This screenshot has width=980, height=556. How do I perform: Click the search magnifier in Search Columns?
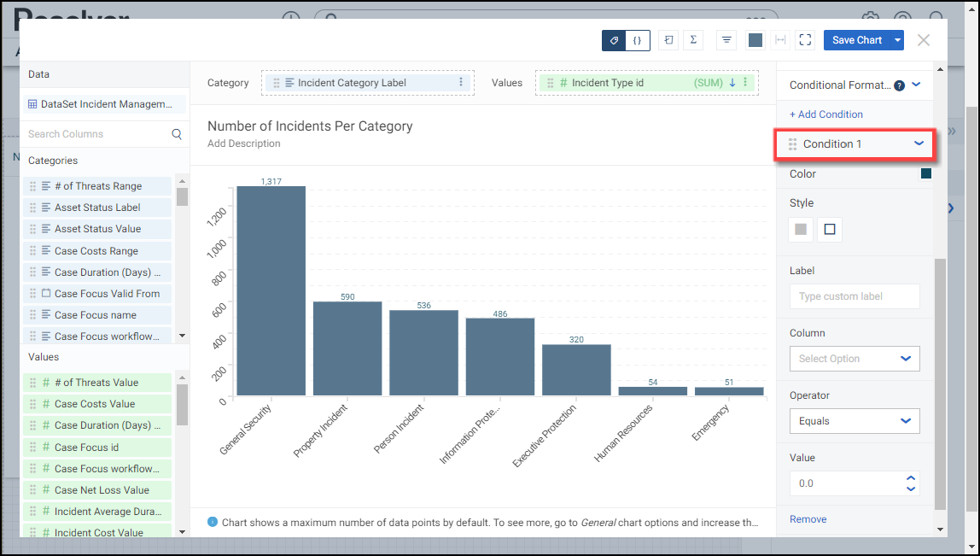pyautogui.click(x=177, y=134)
